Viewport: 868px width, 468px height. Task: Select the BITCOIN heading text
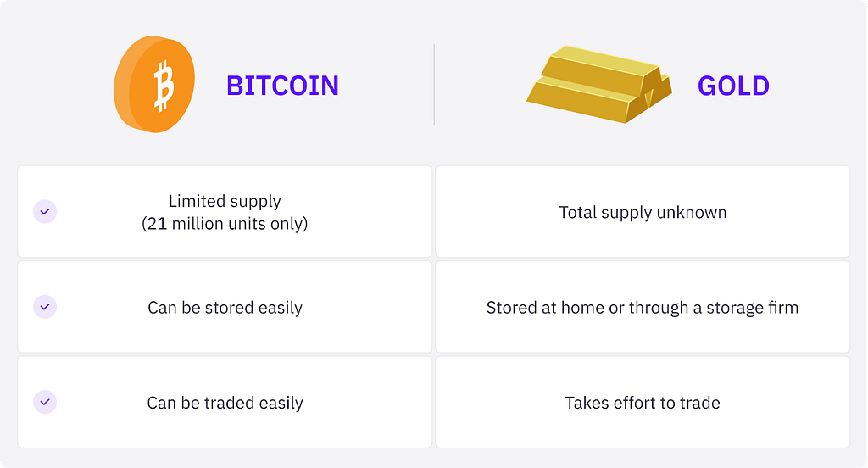(282, 86)
